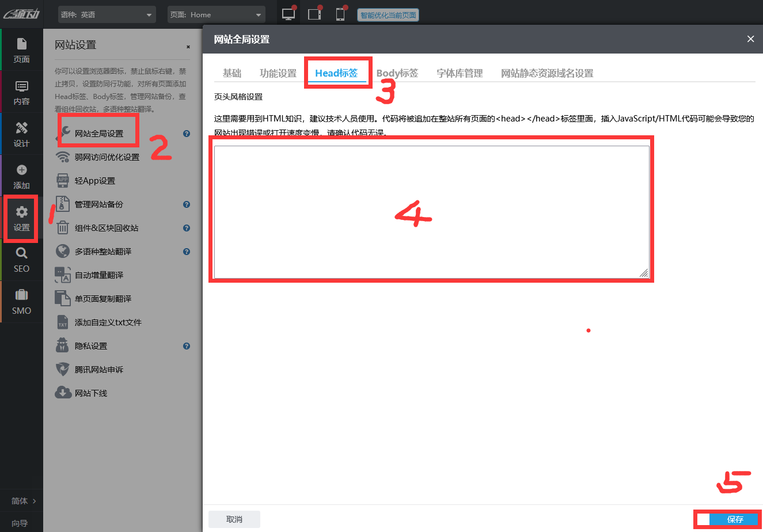Switch to the Body标签 tab
Viewport: 763px width, 532px height.
pyautogui.click(x=397, y=73)
